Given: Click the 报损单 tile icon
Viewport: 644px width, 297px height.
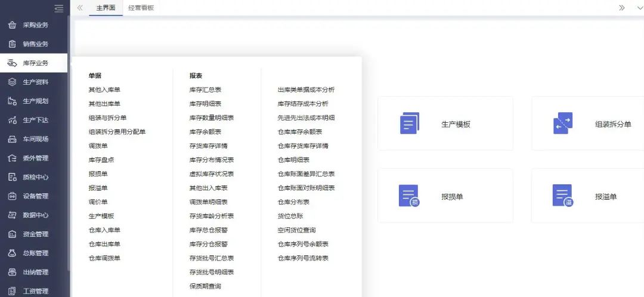Looking at the screenshot, I should 409,196.
